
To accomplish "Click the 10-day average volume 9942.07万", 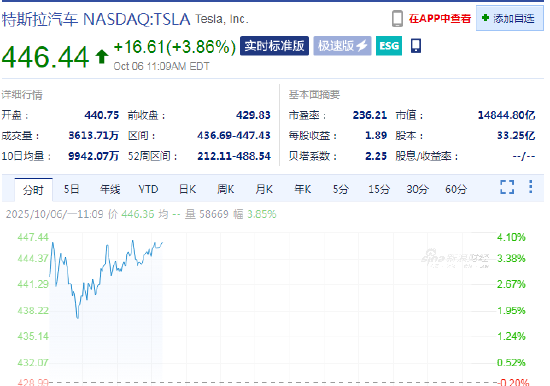I will coord(94,156).
